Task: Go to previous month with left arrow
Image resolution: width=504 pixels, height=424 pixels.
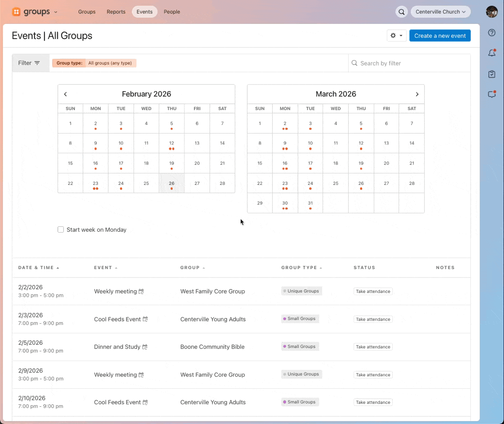Action: pyautogui.click(x=66, y=94)
